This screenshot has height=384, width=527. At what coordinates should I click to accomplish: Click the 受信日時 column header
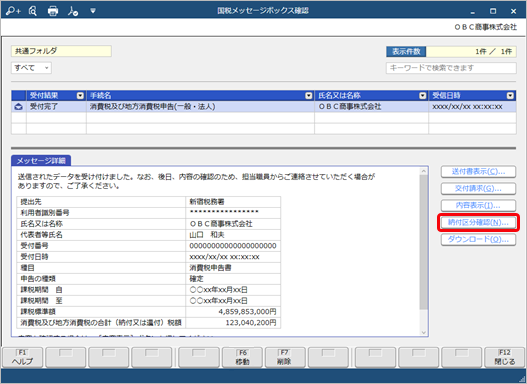click(472, 96)
